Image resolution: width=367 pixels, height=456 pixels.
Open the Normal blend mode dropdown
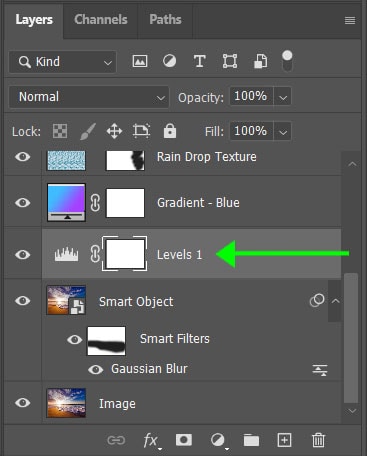click(x=89, y=97)
